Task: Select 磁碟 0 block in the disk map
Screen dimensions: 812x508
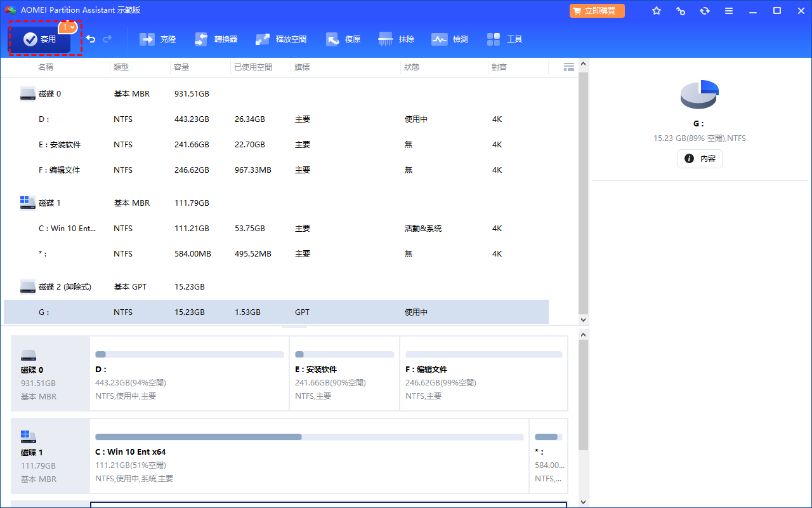Action: tap(51, 373)
